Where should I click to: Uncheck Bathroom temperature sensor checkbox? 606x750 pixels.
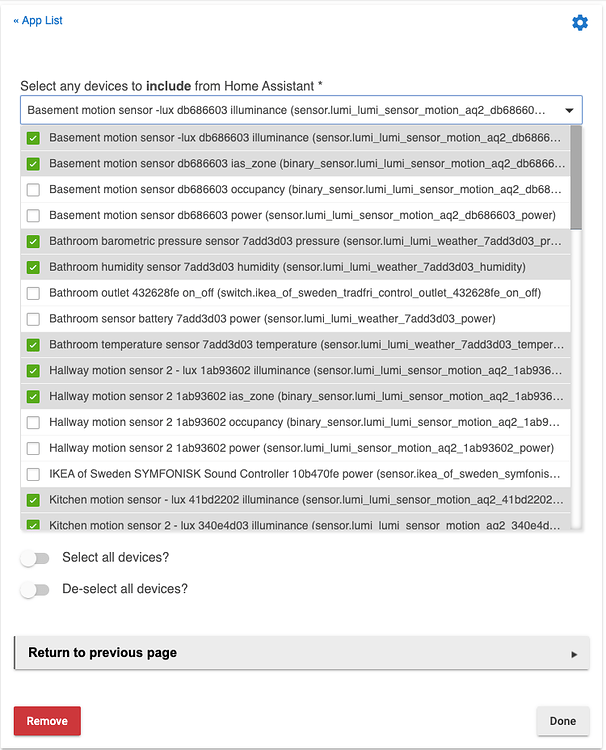tap(34, 345)
